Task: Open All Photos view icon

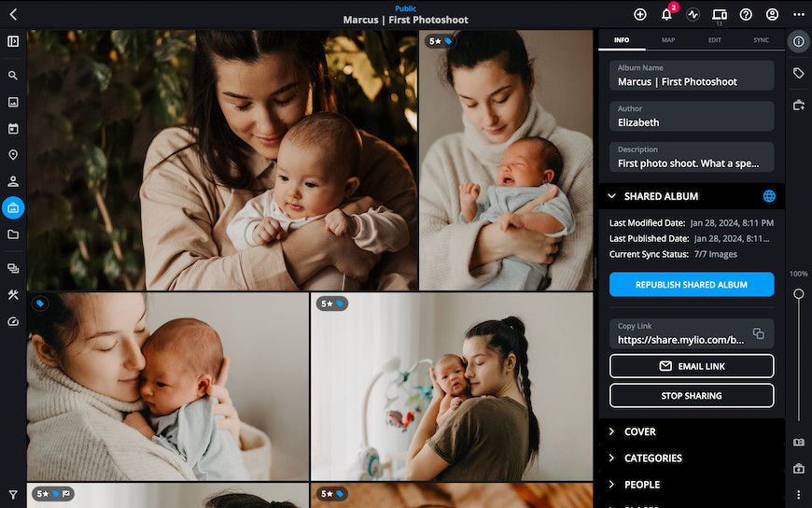Action: point(13,102)
